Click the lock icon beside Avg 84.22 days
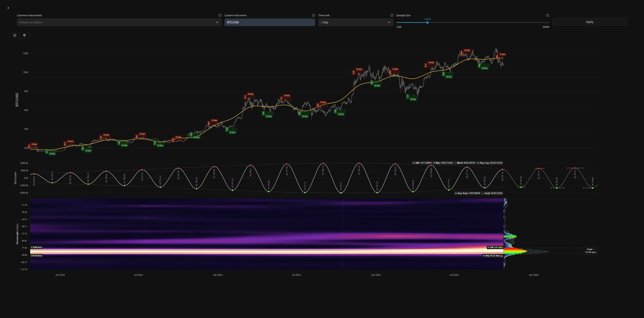644x318 pixels. [501, 256]
